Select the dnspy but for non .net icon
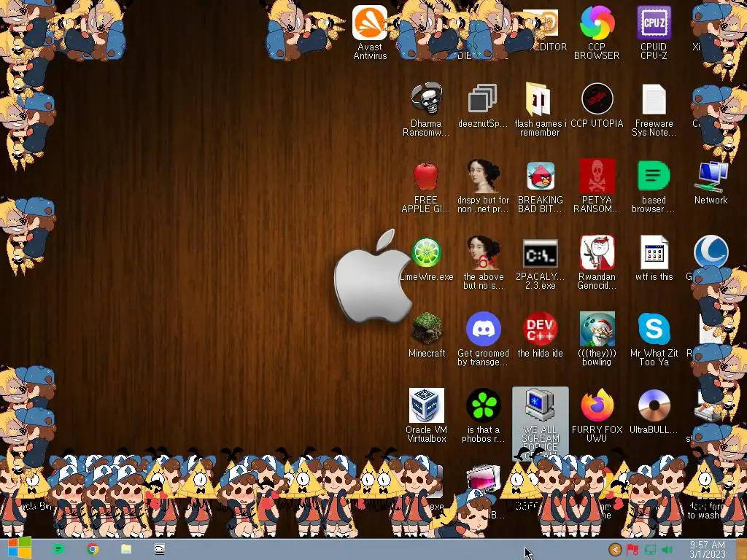Viewport: 747px width, 560px height. pyautogui.click(x=483, y=187)
